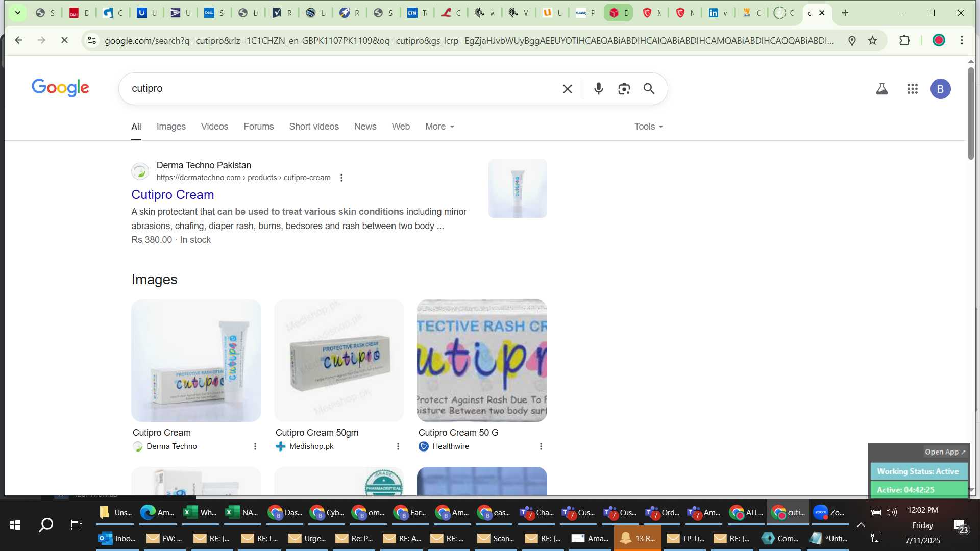980x551 pixels.
Task: View site information icon in address bar
Action: [x=91, y=40]
